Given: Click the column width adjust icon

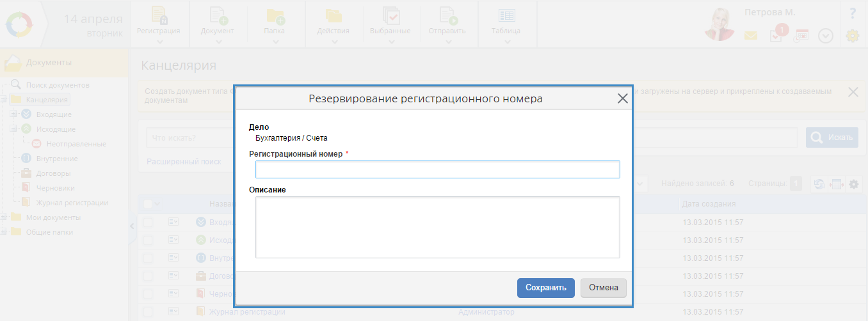Looking at the screenshot, I should pos(836,184).
